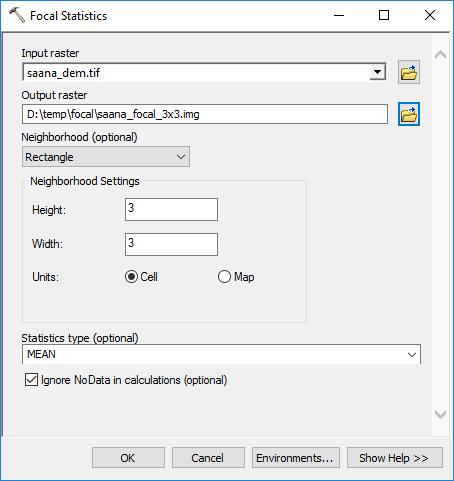Image resolution: width=454 pixels, height=481 pixels.
Task: Click the OK button
Action: coord(128,458)
